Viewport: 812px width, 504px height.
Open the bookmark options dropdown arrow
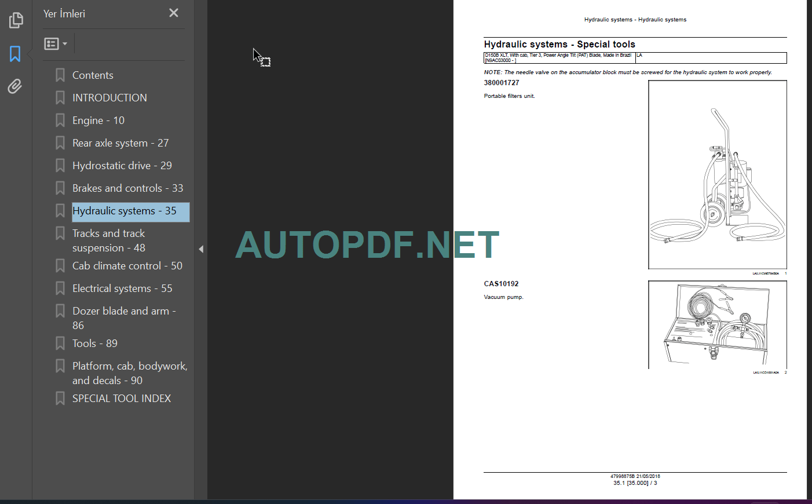(x=65, y=43)
